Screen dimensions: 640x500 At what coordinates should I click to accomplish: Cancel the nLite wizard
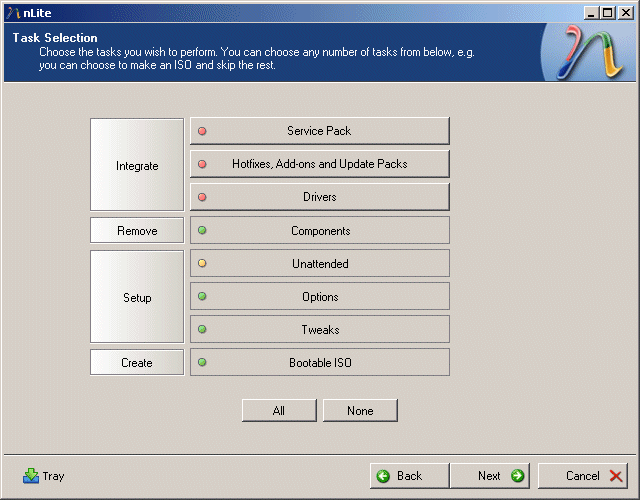tap(583, 476)
